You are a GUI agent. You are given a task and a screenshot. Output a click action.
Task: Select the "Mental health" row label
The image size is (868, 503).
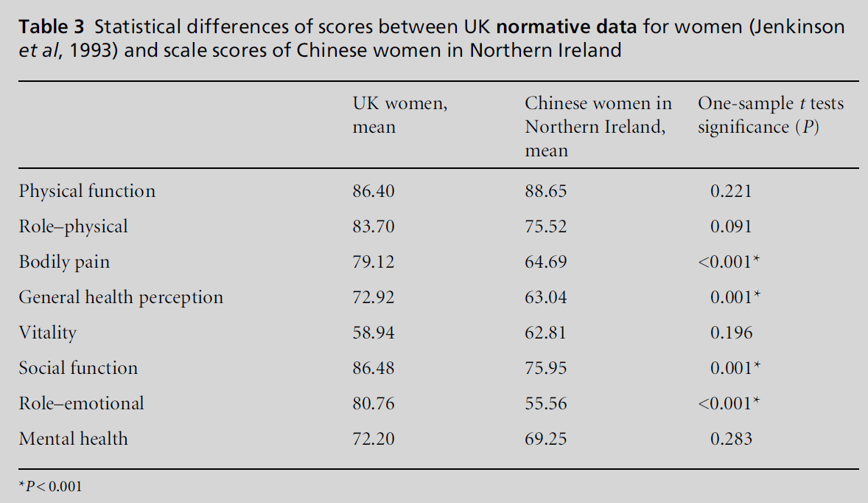coord(73,439)
